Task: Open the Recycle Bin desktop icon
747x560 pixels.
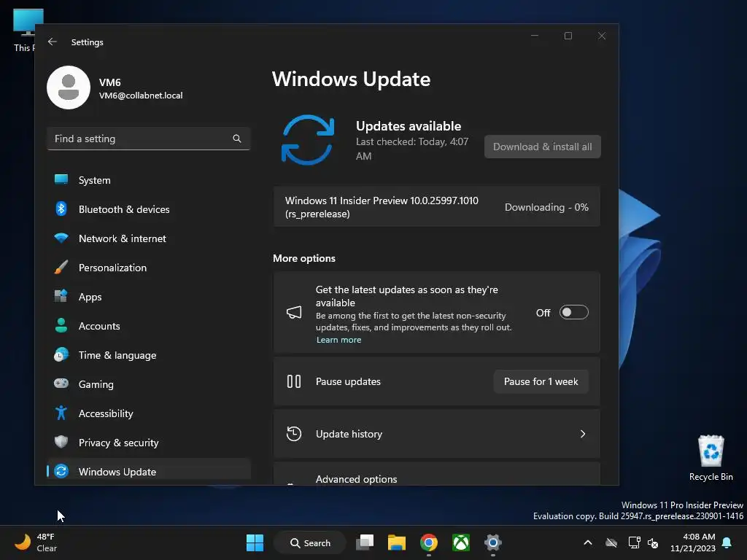Action: (711, 458)
